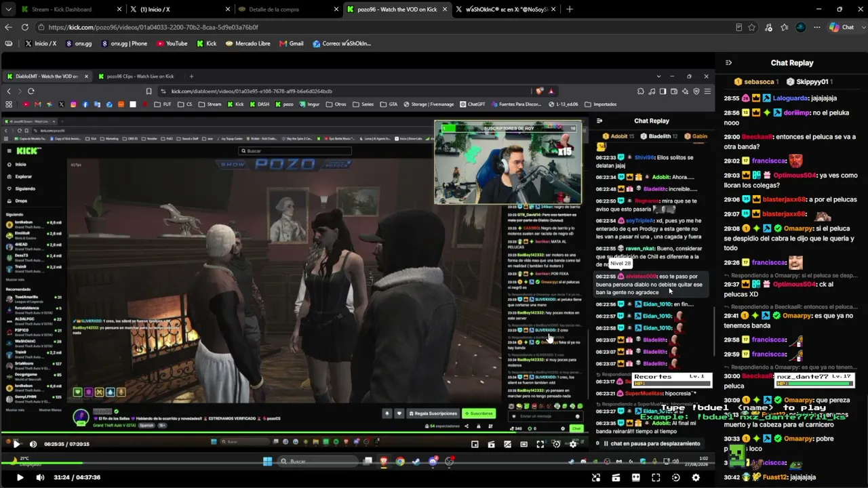Add this page to favorites with star
This screenshot has height=488, width=868.
click(752, 27)
